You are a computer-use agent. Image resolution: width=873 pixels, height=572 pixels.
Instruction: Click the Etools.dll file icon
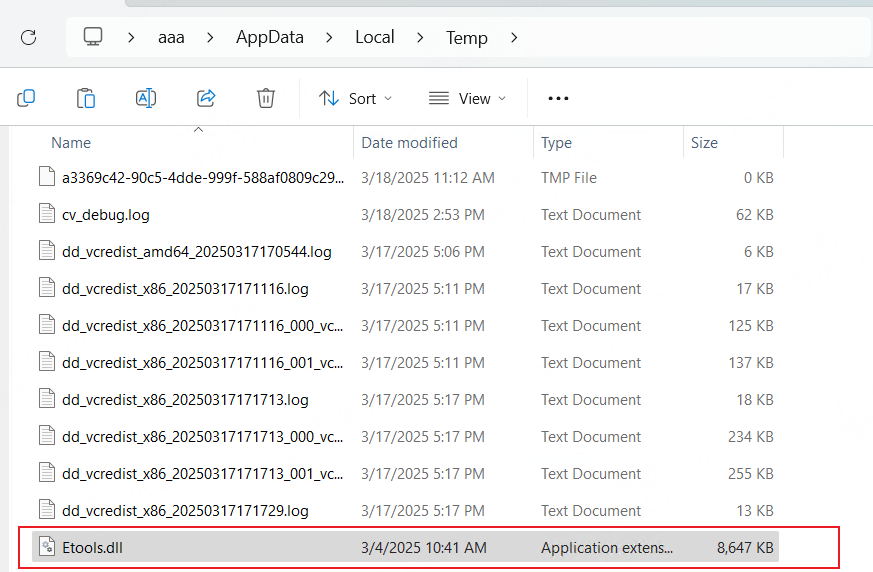point(46,547)
